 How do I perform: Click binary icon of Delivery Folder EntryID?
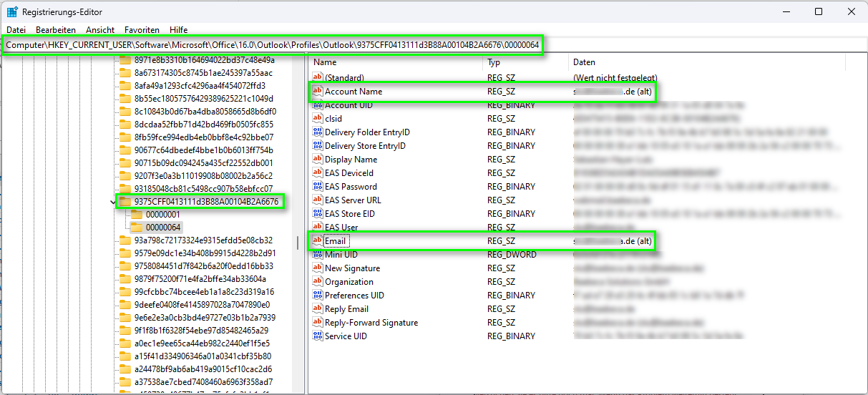[x=318, y=132]
